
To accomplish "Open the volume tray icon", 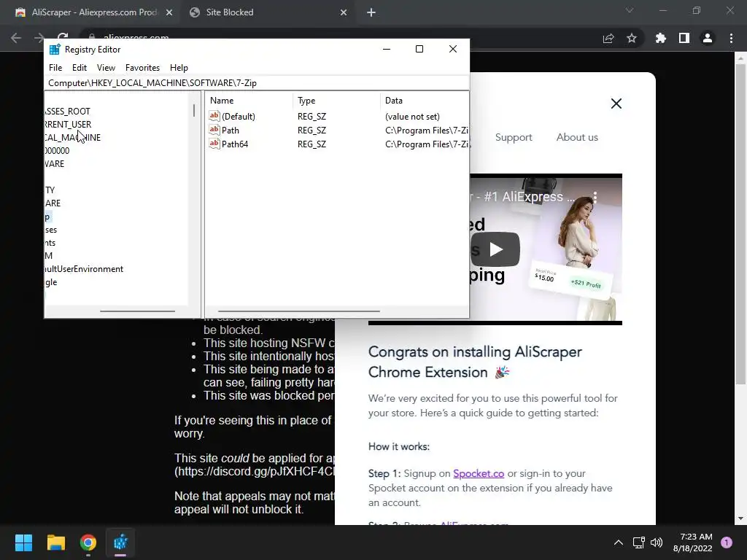I will coord(657,542).
